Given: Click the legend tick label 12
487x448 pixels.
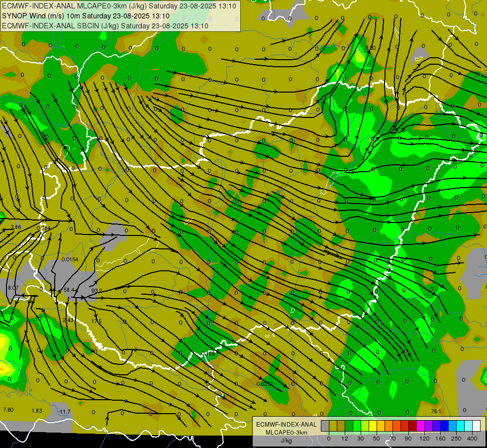Looking at the screenshot, I should (x=345, y=439).
